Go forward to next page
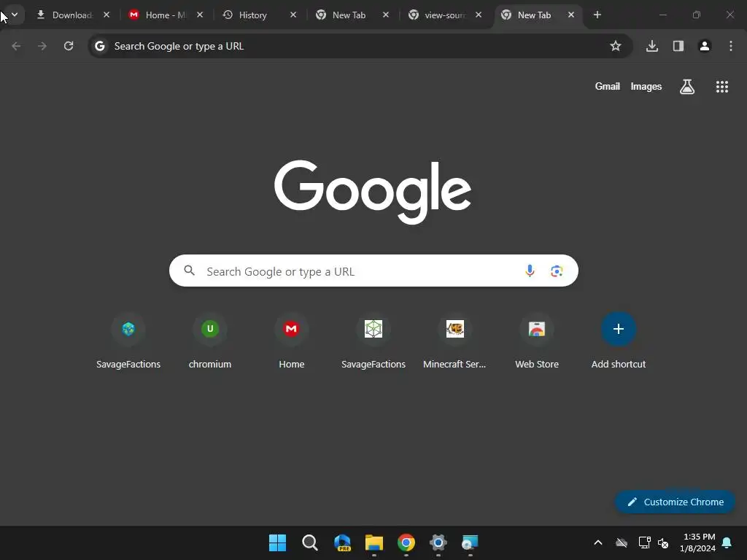This screenshot has height=560, width=747. click(x=42, y=46)
